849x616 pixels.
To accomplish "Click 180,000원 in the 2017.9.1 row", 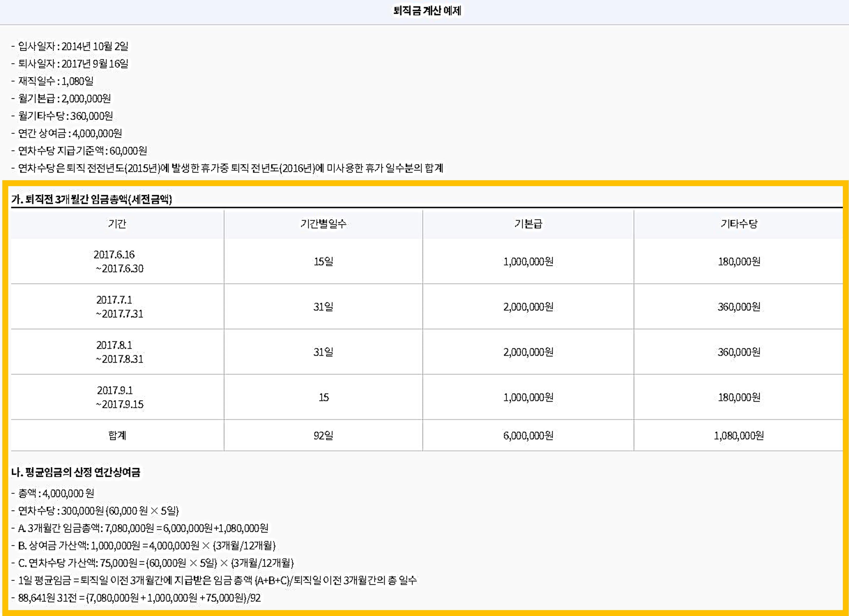I will click(739, 397).
